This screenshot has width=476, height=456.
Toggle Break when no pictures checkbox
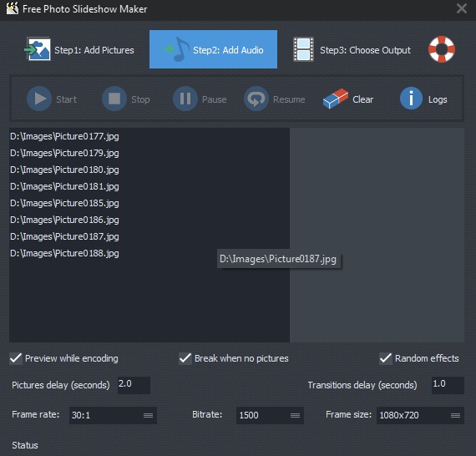coord(185,358)
